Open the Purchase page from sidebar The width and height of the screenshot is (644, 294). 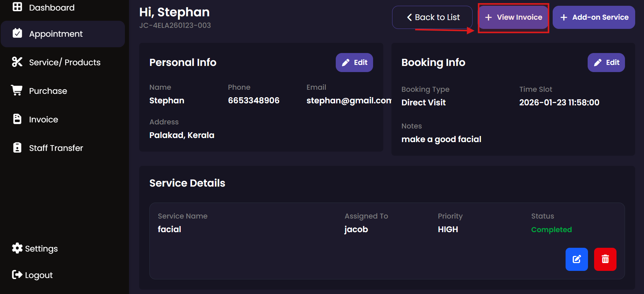click(48, 91)
